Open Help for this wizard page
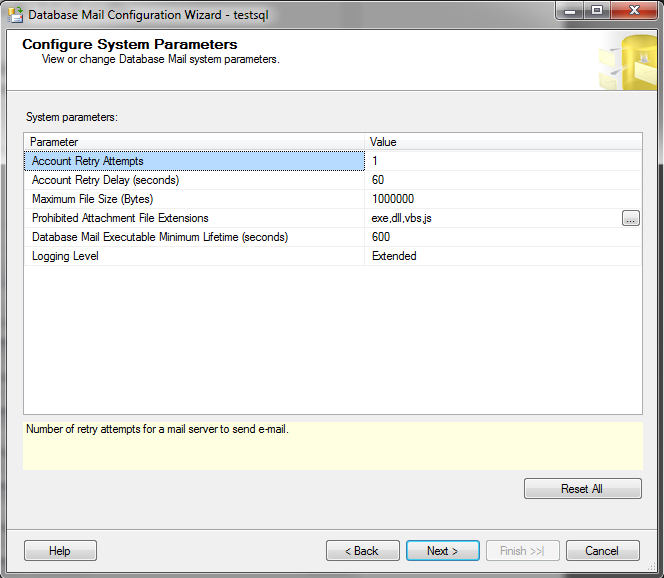This screenshot has width=664, height=578. click(x=60, y=550)
